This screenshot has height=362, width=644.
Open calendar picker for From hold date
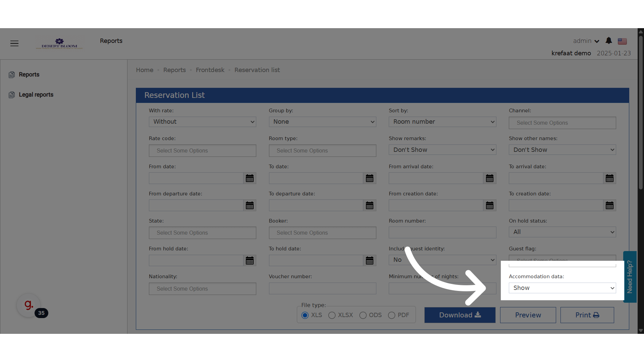250,260
